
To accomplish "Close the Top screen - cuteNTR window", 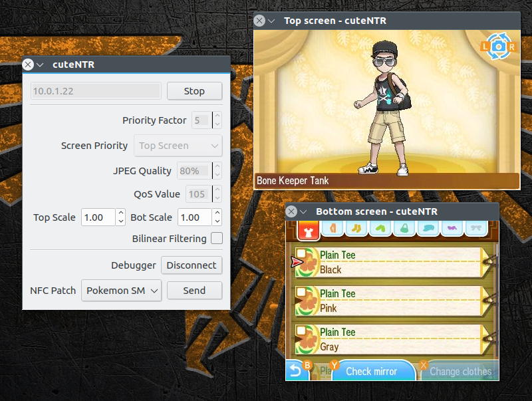I will (x=259, y=21).
